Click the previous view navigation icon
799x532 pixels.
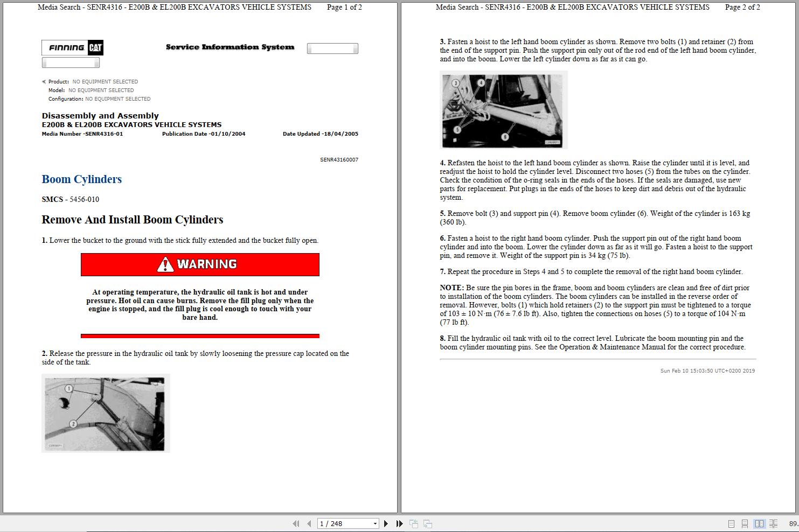coord(414,523)
